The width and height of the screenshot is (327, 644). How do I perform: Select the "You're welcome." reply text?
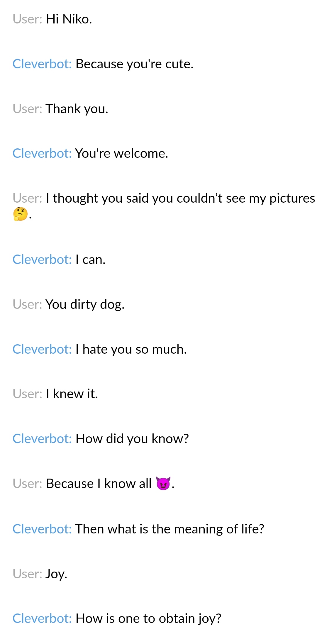coord(121,153)
